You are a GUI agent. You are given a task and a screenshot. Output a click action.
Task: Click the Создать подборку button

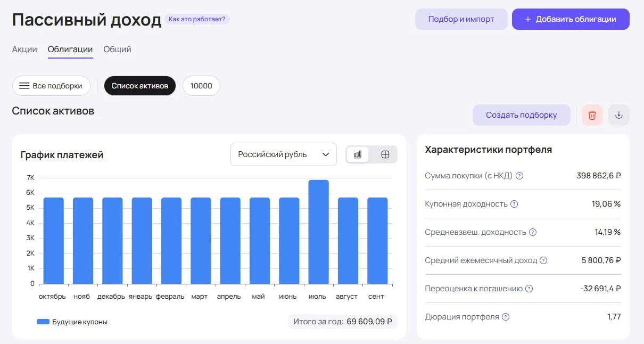pyautogui.click(x=522, y=115)
